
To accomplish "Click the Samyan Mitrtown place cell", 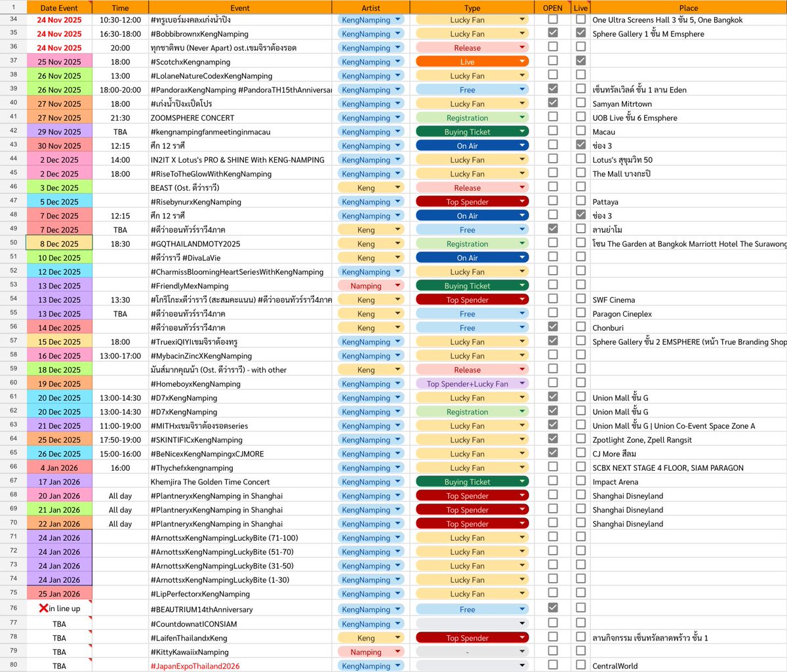I will tap(689, 104).
